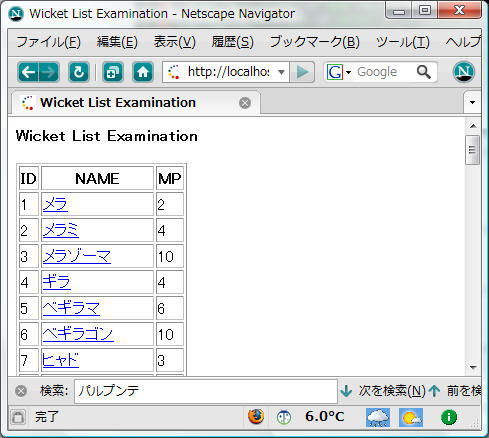The height and width of the screenshot is (438, 489).
Task: Open the ツール(T) menu
Action: tap(403, 42)
